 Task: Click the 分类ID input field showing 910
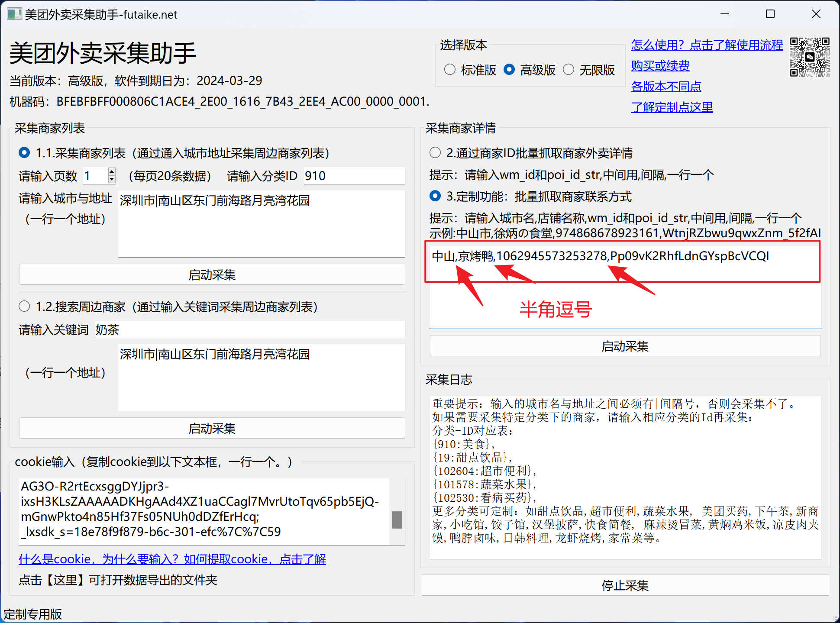click(354, 175)
